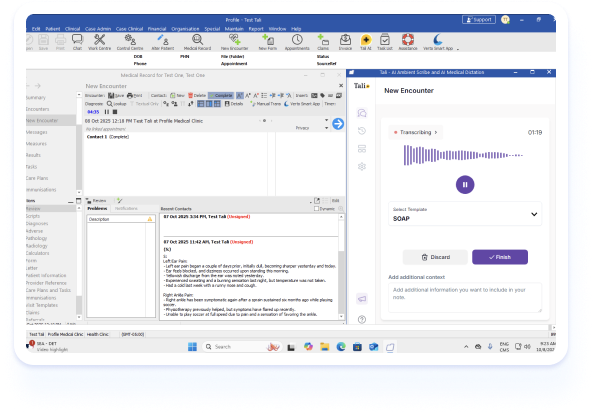Open the Clinical menu
This screenshot has width=594, height=415.
(x=72, y=29)
